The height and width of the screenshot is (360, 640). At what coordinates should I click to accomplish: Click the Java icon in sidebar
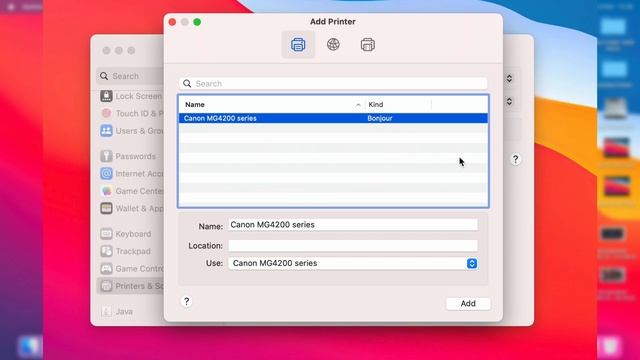coord(106,311)
